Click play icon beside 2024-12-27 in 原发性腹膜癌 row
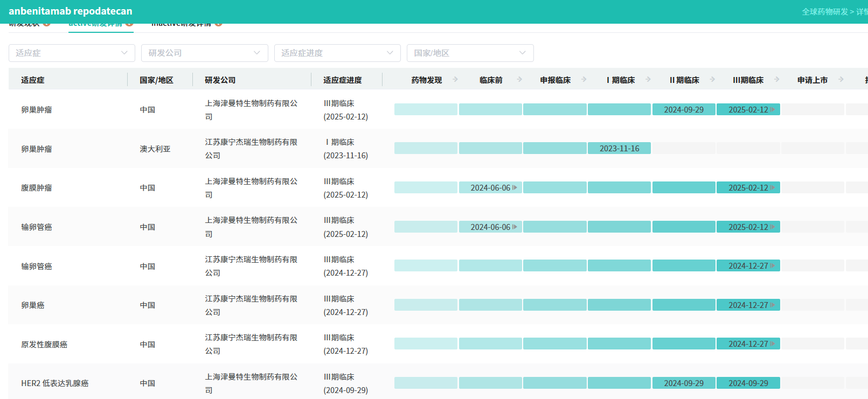Image resolution: width=868 pixels, height=399 pixels. (773, 344)
